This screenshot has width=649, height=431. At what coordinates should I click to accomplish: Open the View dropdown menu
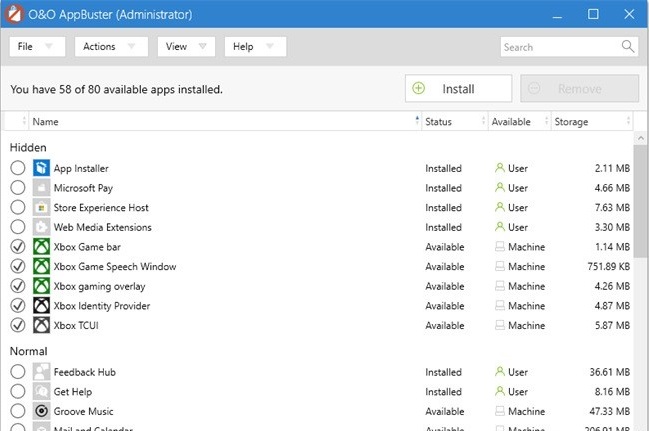tap(187, 47)
